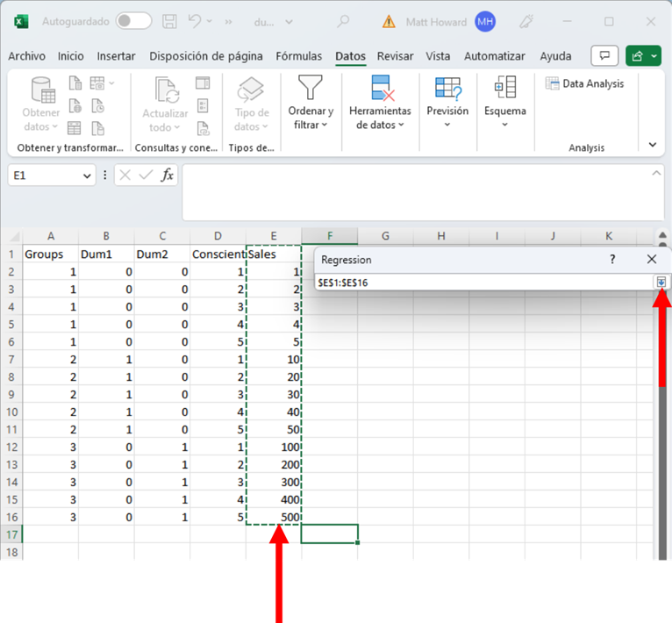Open the Archivo menu
The height and width of the screenshot is (623, 672).
26,56
